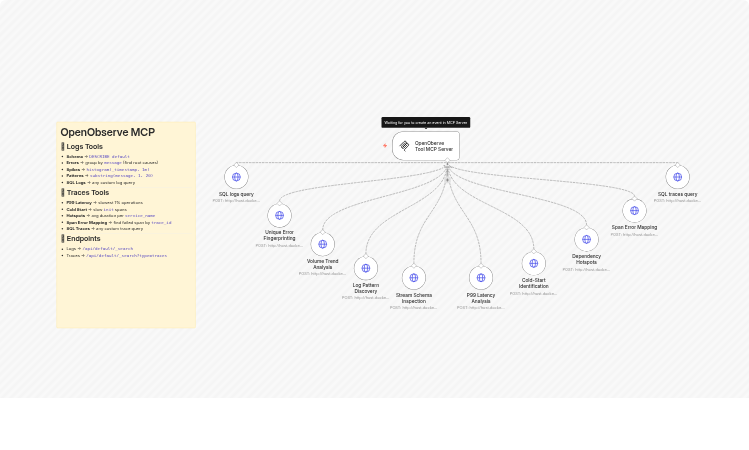Click the POST URL subtitle under SQL traces query
This screenshot has height=450, width=749.
(x=677, y=201)
